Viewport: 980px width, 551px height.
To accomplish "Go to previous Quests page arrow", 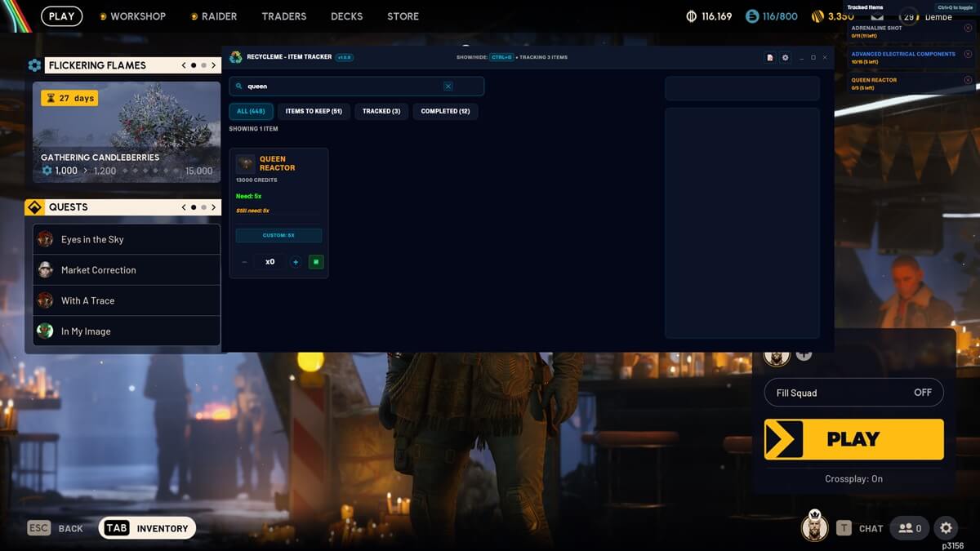I will 184,207.
